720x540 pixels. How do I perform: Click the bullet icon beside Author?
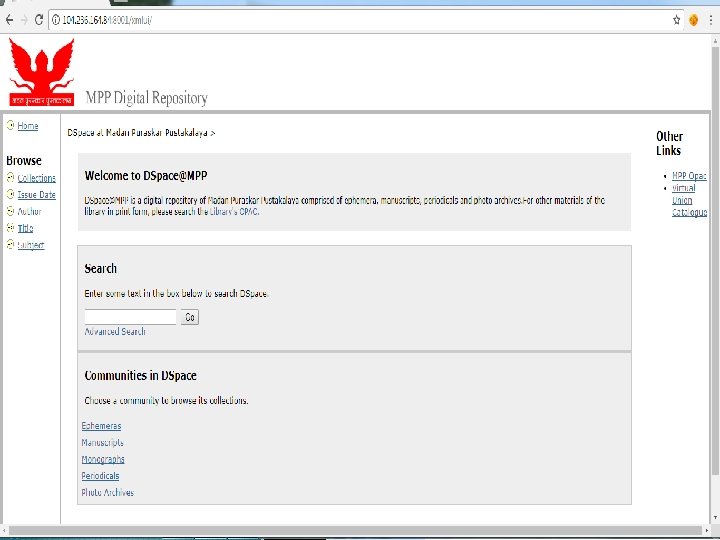pos(11,211)
